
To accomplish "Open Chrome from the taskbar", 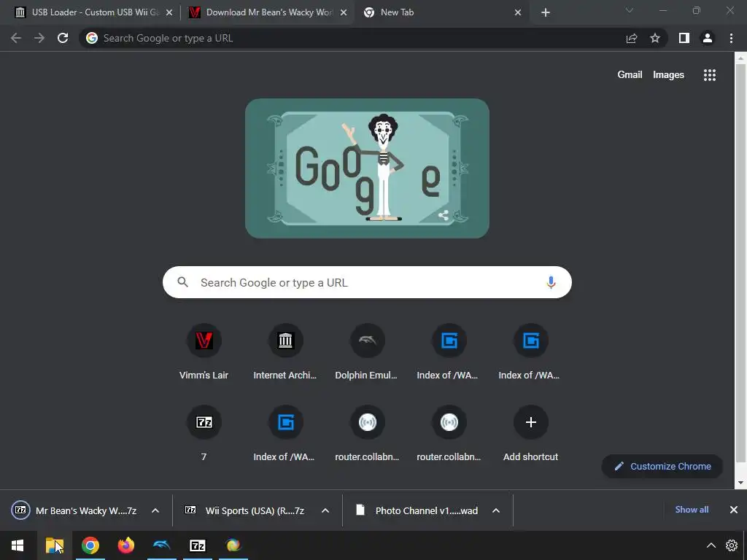I will [90, 545].
